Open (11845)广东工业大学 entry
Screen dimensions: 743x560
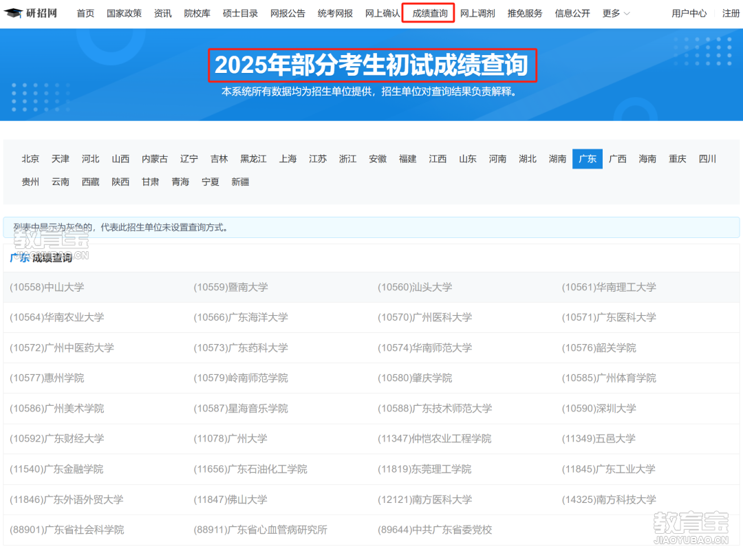pos(609,469)
